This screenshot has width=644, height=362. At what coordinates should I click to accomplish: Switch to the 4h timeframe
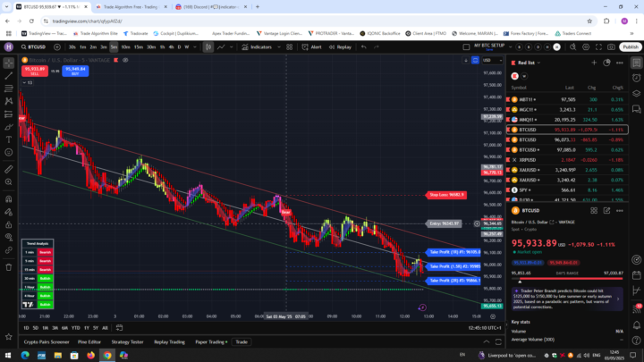[171, 47]
